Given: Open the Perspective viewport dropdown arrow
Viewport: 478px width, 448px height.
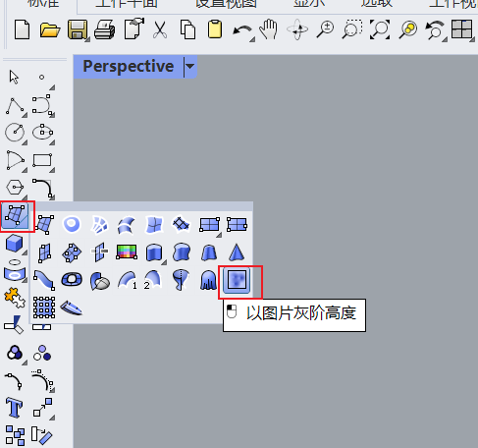Looking at the screenshot, I should (x=189, y=67).
